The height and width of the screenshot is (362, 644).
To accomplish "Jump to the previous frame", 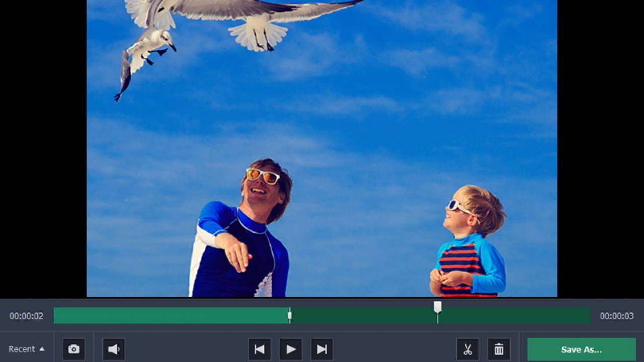I will [260, 349].
